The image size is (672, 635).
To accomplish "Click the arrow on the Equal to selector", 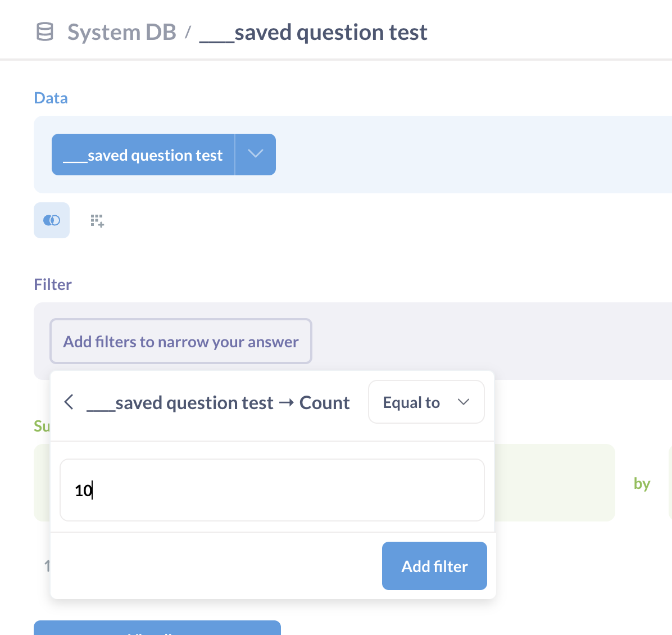I will [464, 402].
